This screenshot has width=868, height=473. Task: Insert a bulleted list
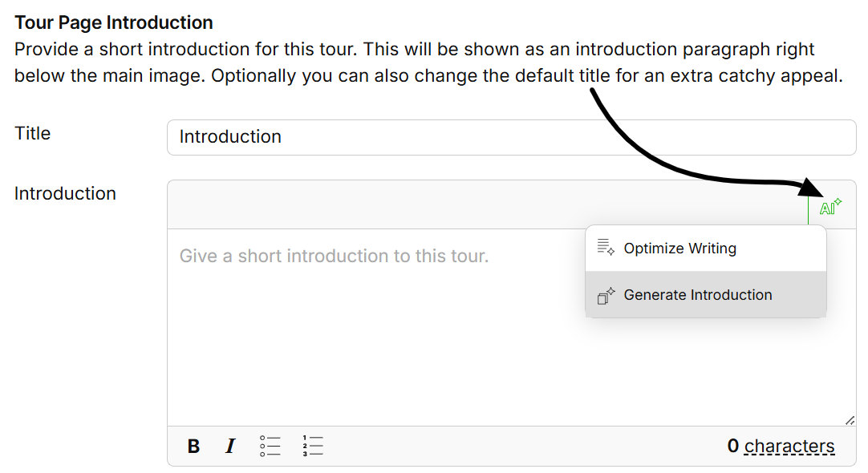[x=270, y=447]
